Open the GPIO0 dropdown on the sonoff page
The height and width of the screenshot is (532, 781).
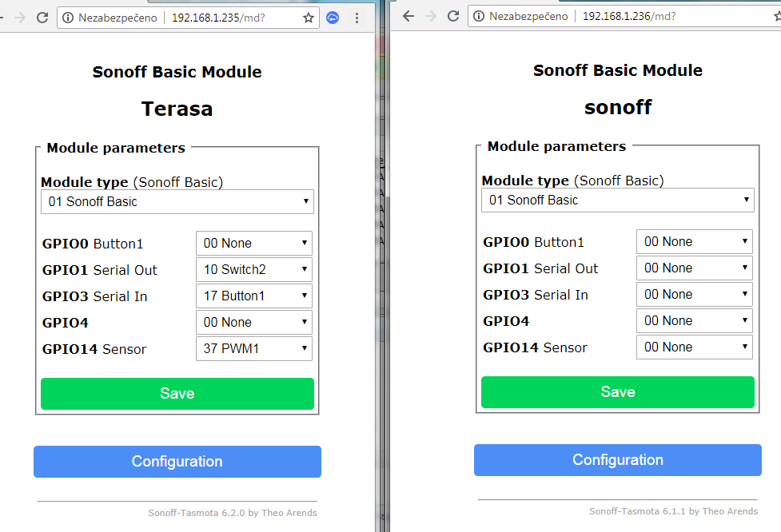tap(694, 241)
